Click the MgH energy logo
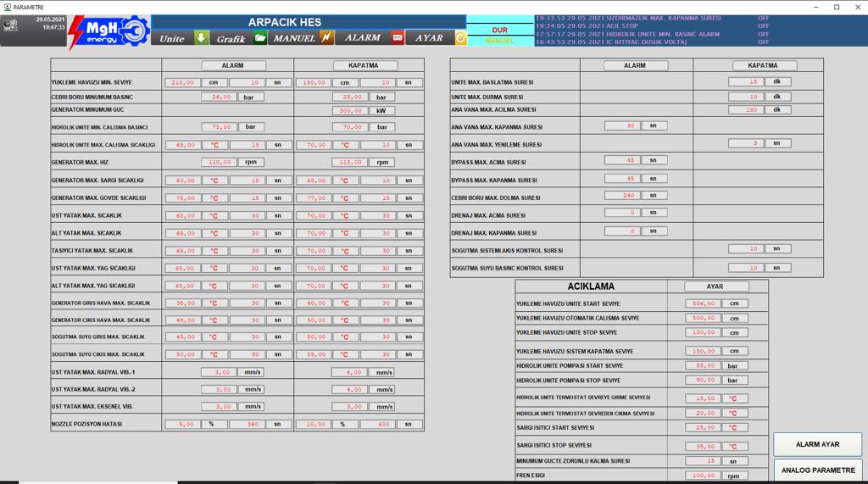 [108, 32]
